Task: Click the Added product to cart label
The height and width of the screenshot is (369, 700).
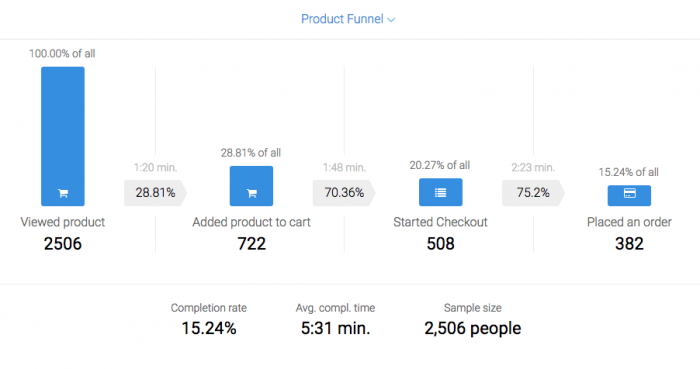Action: point(251,222)
